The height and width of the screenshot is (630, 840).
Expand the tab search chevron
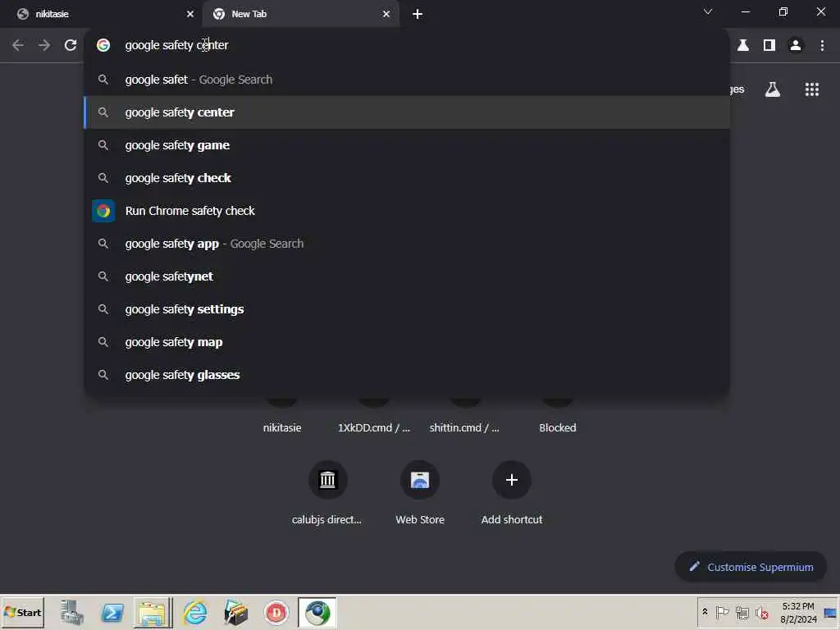click(708, 11)
